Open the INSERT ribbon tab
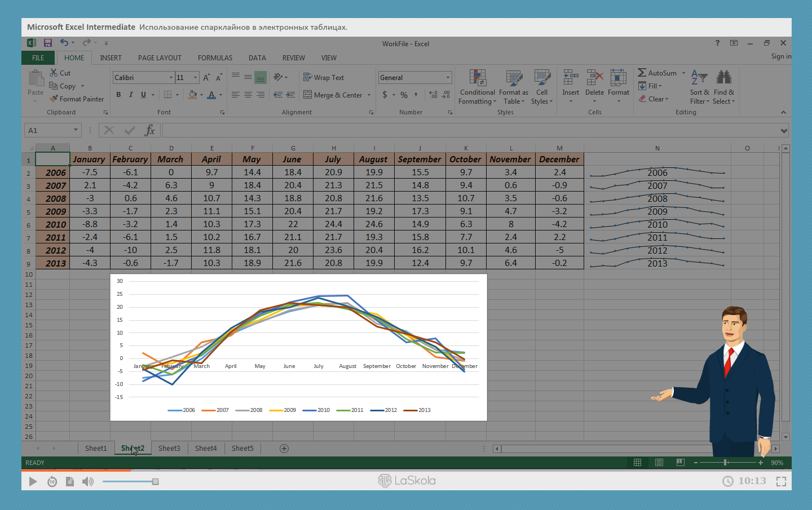Screen dimensions: 812x510 111,57
